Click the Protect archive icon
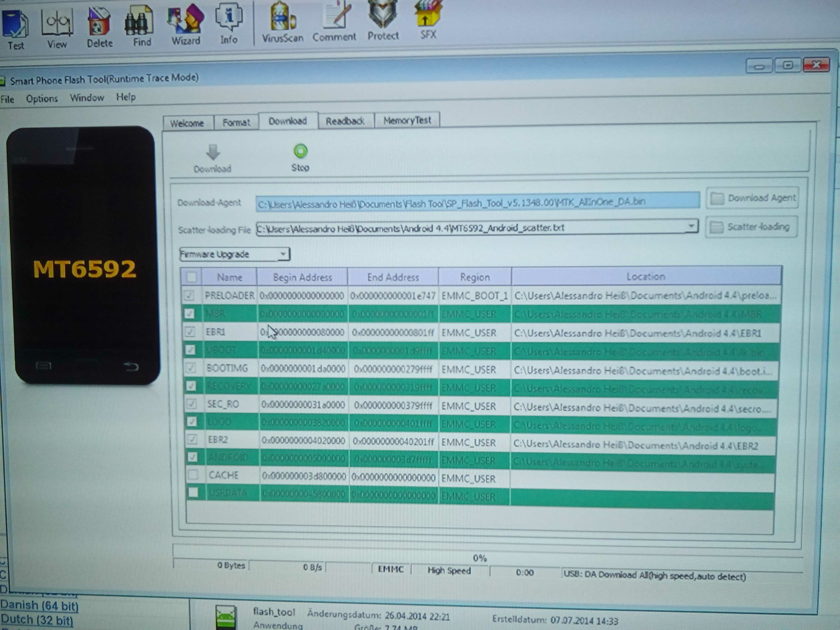Image resolution: width=840 pixels, height=630 pixels. pyautogui.click(x=383, y=16)
